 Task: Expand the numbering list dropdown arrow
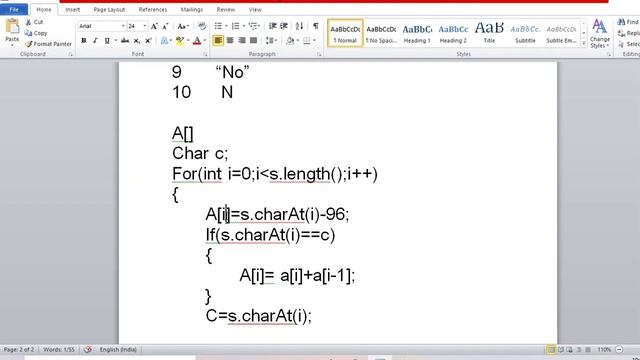point(244,26)
